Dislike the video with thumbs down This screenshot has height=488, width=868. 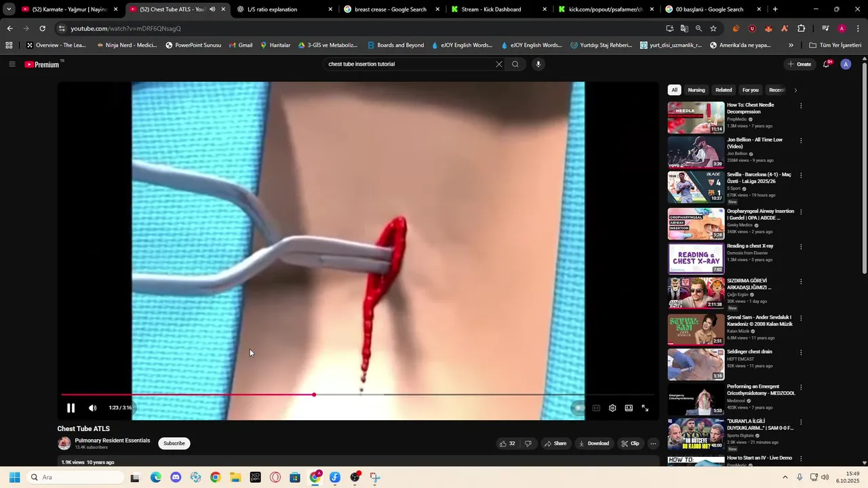[528, 443]
